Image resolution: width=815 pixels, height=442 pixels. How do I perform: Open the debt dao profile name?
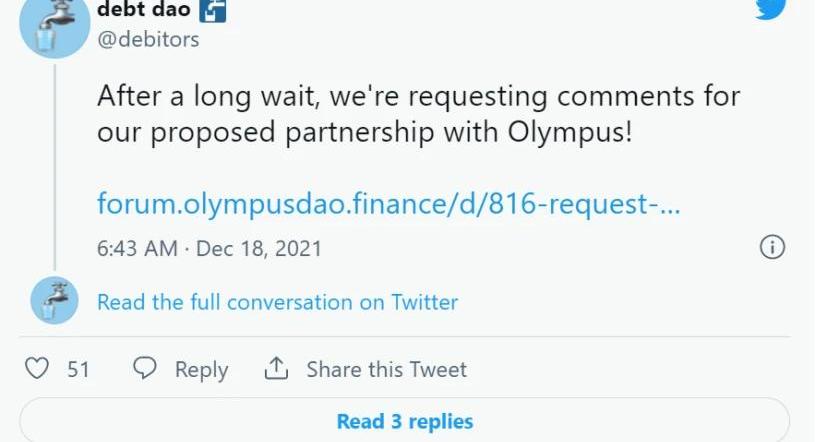coord(143,11)
